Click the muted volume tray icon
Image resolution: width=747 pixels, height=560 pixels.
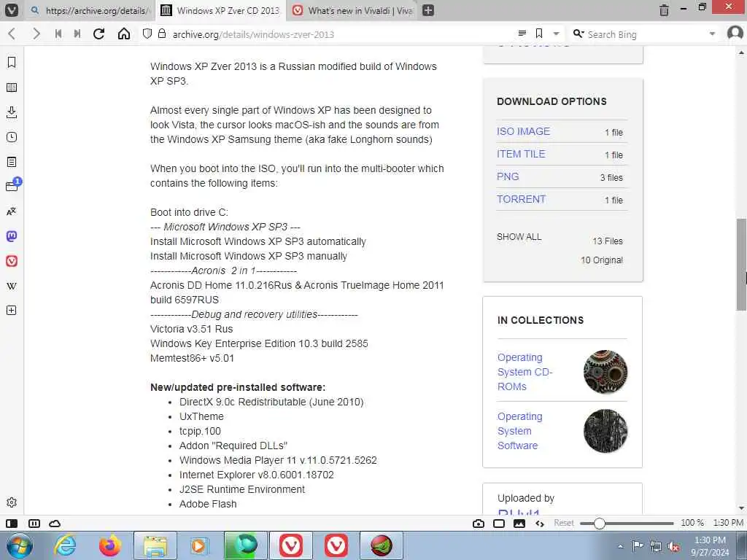coord(673,547)
